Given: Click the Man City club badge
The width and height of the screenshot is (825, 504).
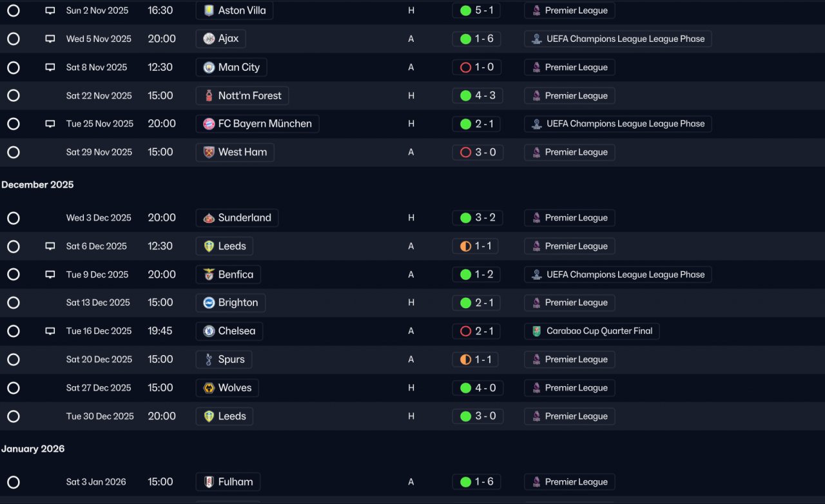Looking at the screenshot, I should point(209,67).
